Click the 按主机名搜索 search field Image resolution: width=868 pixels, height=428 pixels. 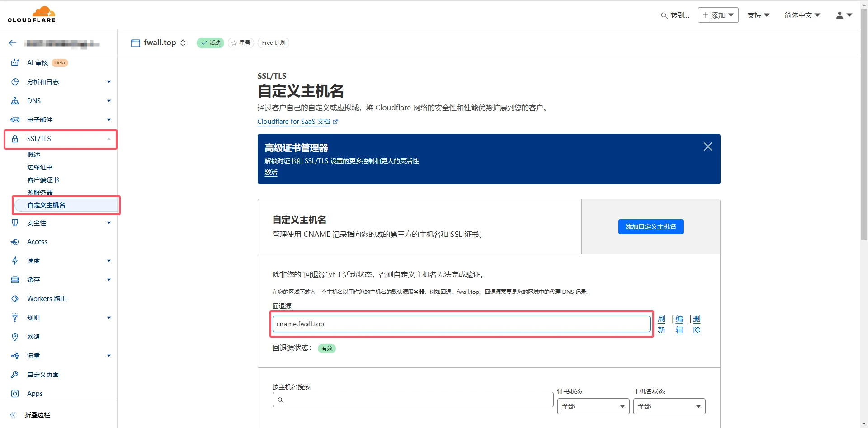pos(413,400)
